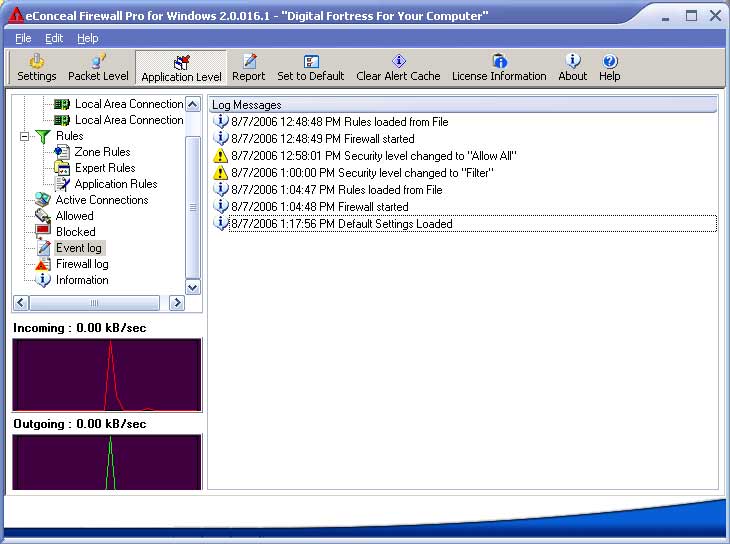Open the Help menu in menu bar
The height and width of the screenshot is (544, 730).
point(88,38)
